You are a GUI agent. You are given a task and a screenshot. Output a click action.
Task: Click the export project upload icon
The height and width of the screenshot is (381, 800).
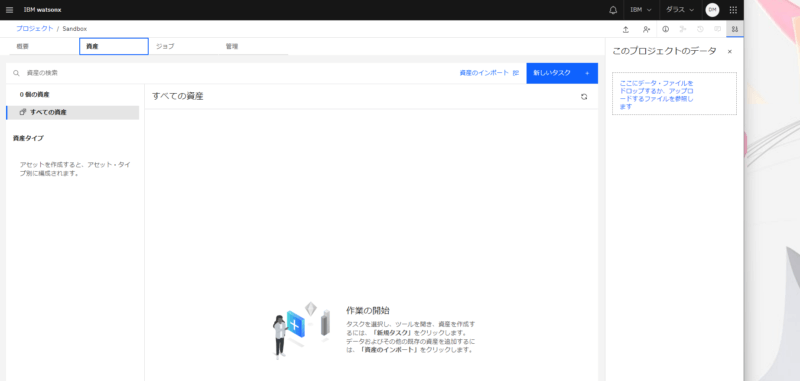pyautogui.click(x=626, y=29)
